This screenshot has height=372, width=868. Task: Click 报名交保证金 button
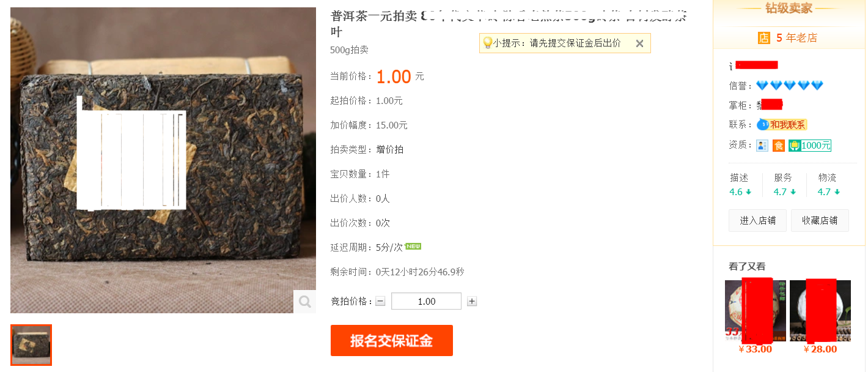pyautogui.click(x=392, y=341)
